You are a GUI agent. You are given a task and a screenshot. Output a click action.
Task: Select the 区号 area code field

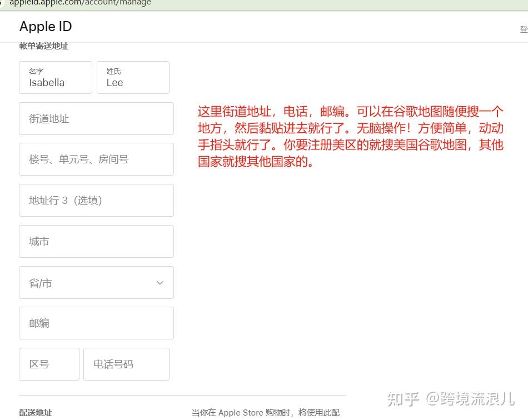pos(49,364)
